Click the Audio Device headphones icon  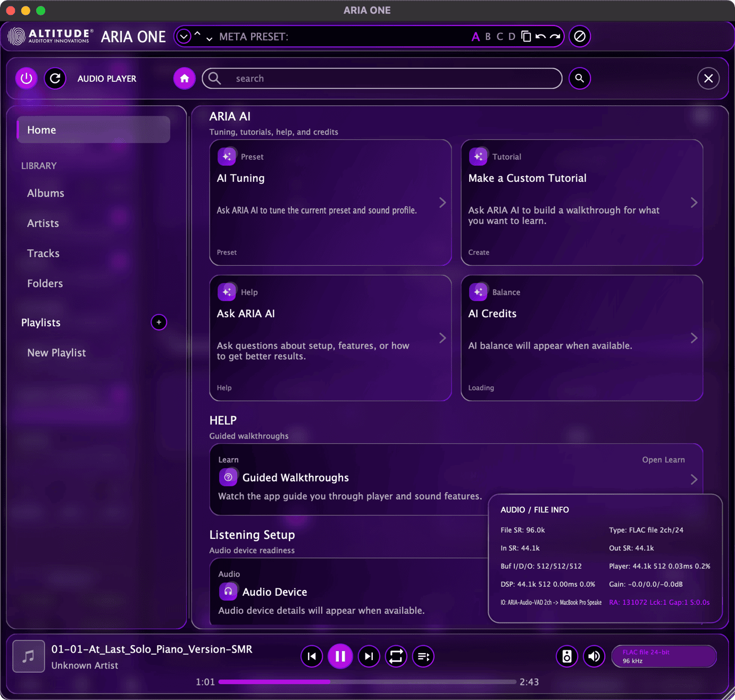228,592
